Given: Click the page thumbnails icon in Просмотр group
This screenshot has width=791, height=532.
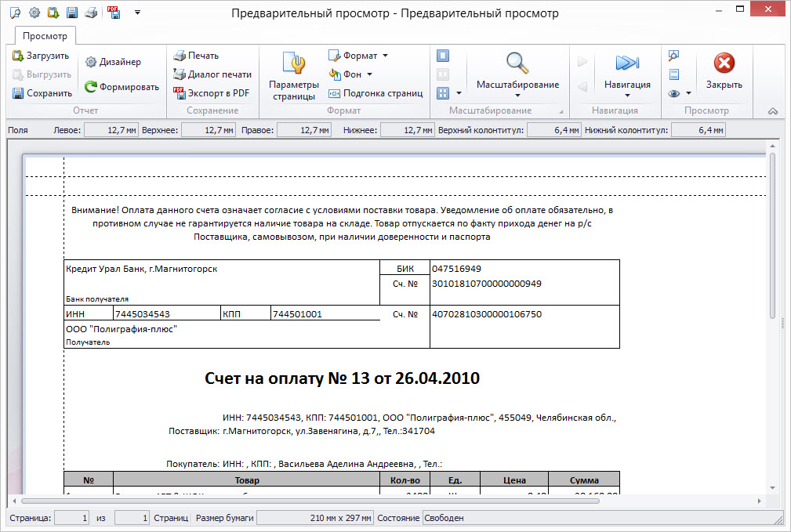Looking at the screenshot, I should tap(674, 74).
